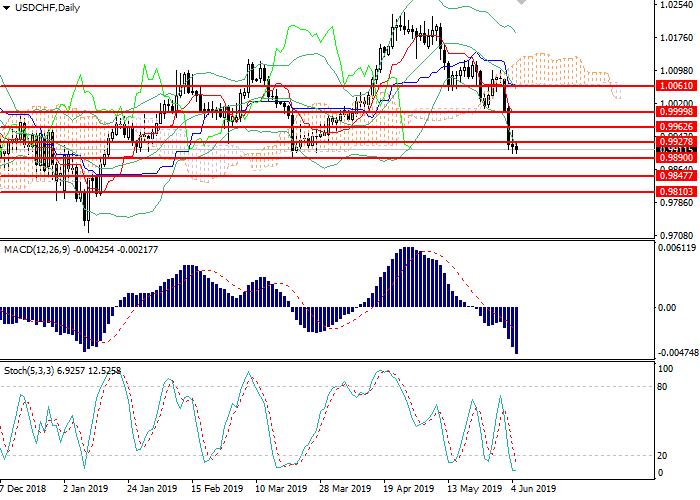Viewport: 700px width, 500px height.
Task: Click the Stochastic 80 overbought level label
Action: (x=663, y=386)
